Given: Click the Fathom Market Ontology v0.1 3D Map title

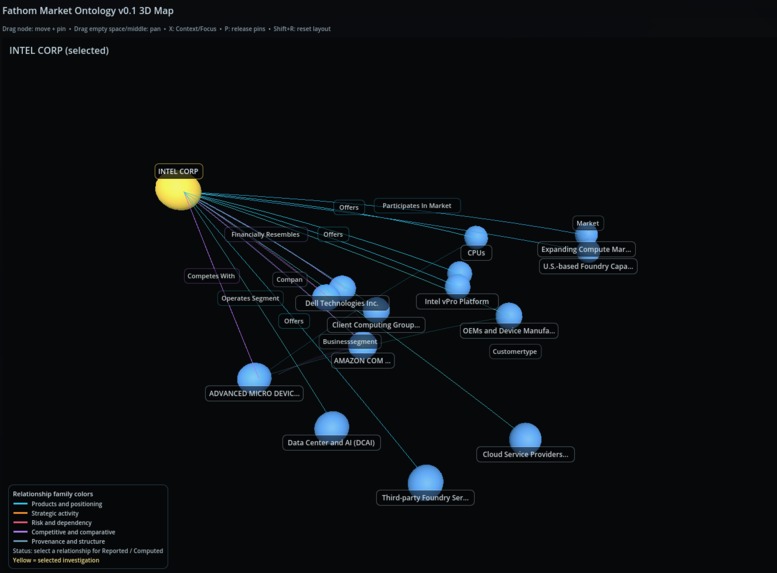Looking at the screenshot, I should click(x=88, y=10).
